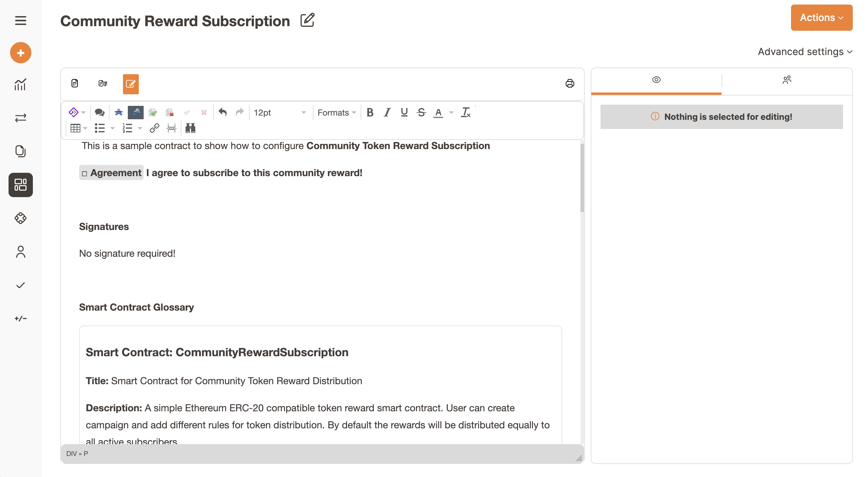Reject all changes document red X icon
868x477 pixels.
coord(170,112)
